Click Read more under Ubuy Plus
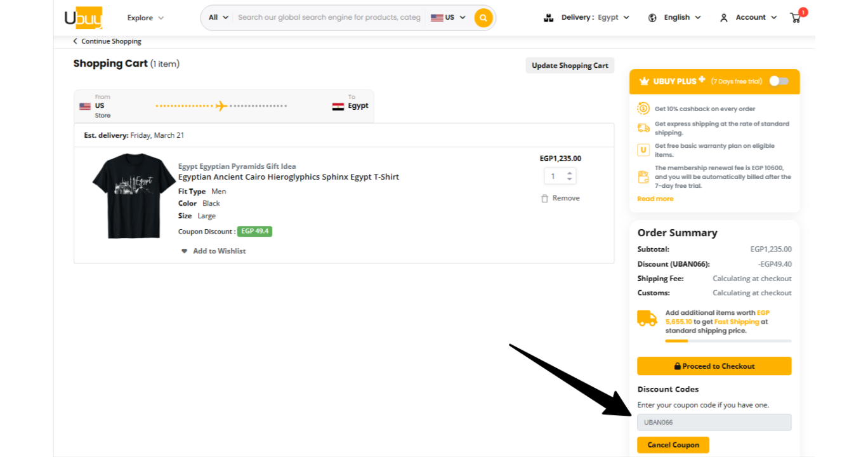868x457 pixels. 655,199
